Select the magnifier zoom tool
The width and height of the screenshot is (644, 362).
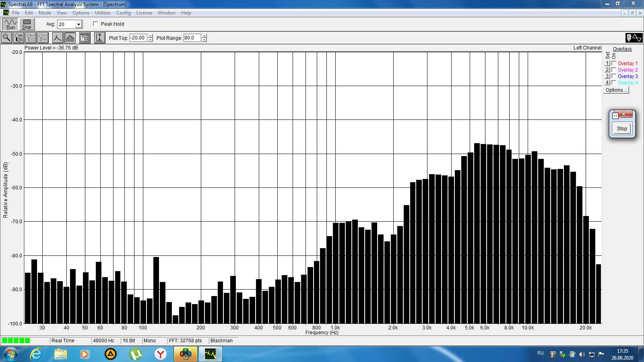(x=7, y=38)
